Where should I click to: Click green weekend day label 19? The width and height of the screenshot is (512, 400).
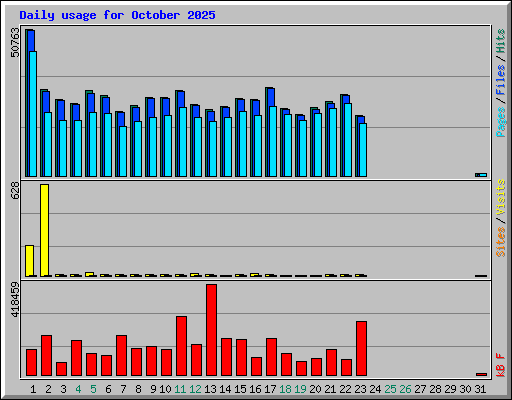[300, 389]
